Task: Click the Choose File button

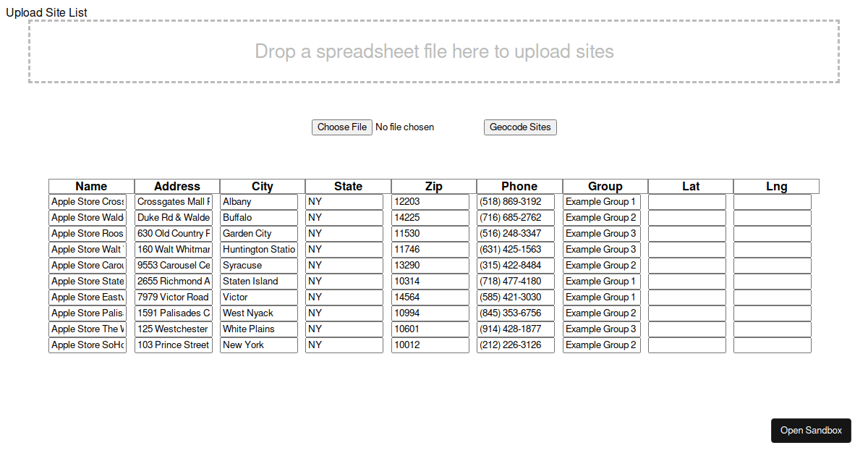Action: coord(342,127)
